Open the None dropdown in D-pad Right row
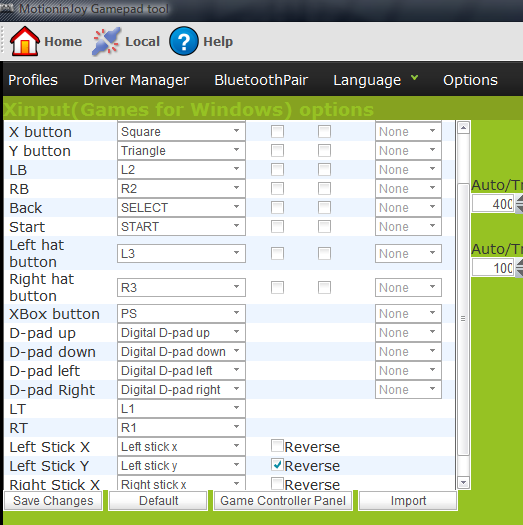 coord(408,389)
